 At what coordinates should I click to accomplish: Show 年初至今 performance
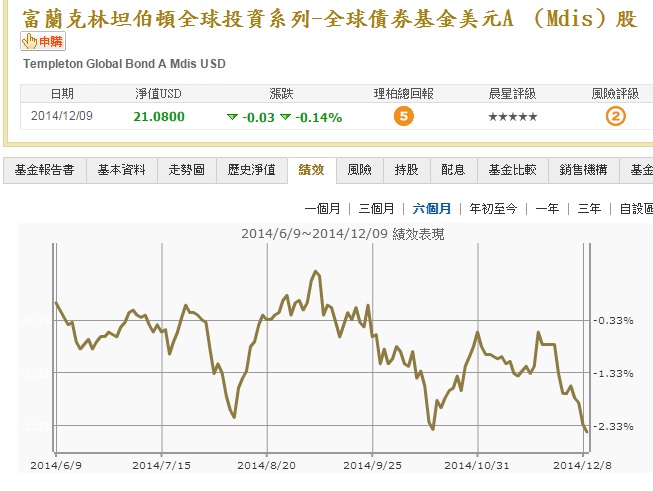coord(493,209)
